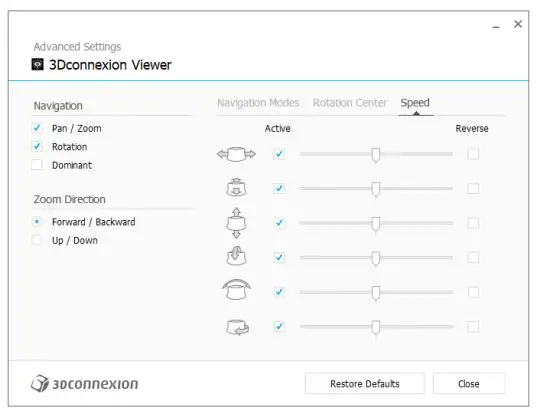Click the spin rotation motion icon
540x417 pixels.
click(x=237, y=327)
